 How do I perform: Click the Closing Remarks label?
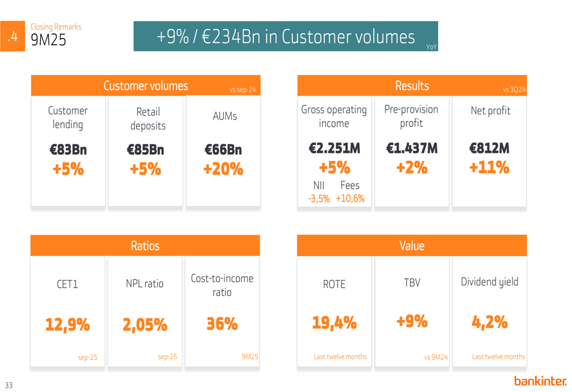pos(55,27)
